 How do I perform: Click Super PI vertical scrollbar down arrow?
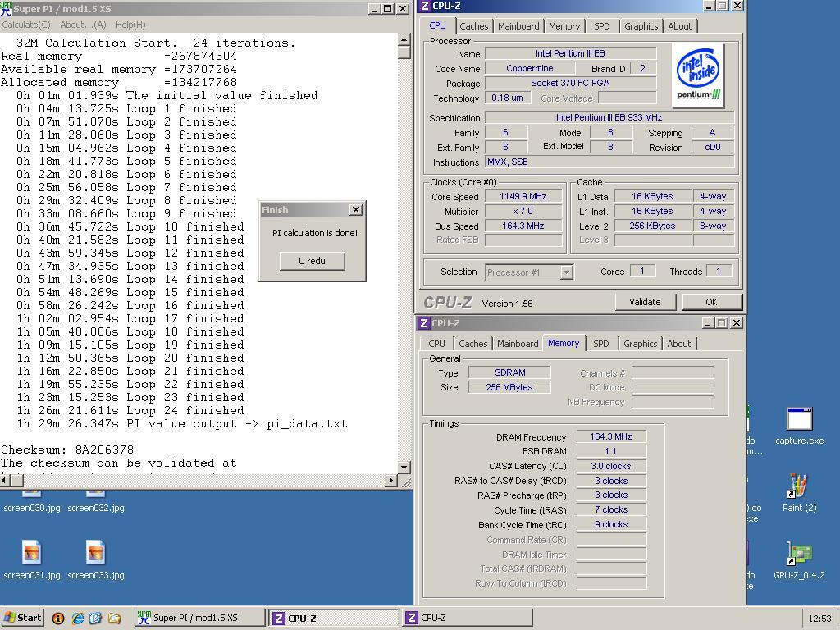pos(404,468)
